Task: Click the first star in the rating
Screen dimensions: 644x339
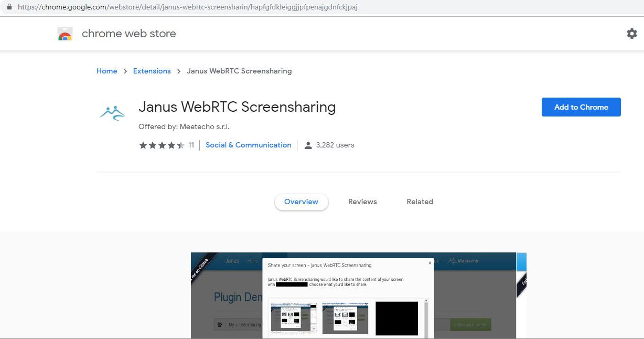Action: coord(143,145)
